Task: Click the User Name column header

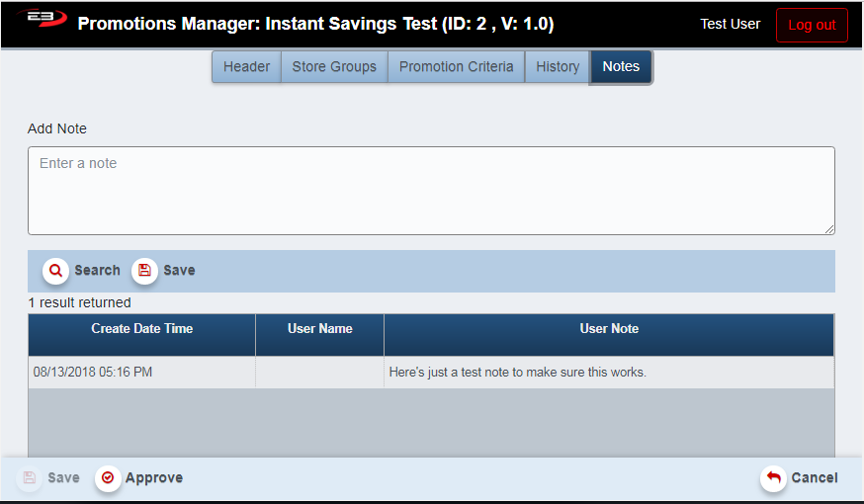Action: tap(319, 329)
